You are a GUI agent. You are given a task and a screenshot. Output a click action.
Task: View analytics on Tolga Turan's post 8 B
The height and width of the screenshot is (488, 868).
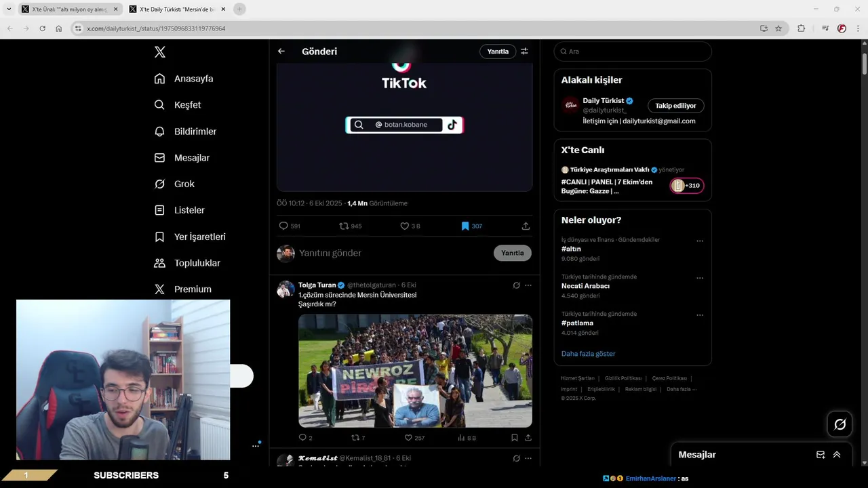[x=467, y=438]
